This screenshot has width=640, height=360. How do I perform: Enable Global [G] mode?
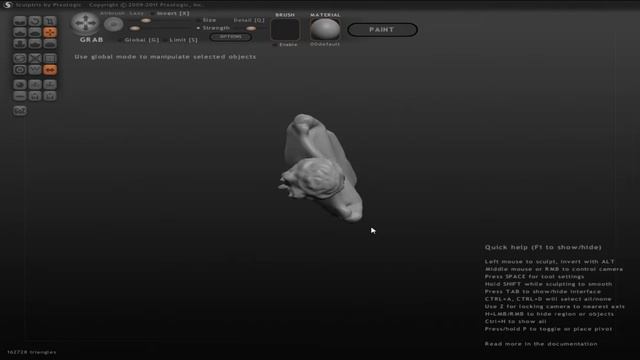tap(139, 40)
